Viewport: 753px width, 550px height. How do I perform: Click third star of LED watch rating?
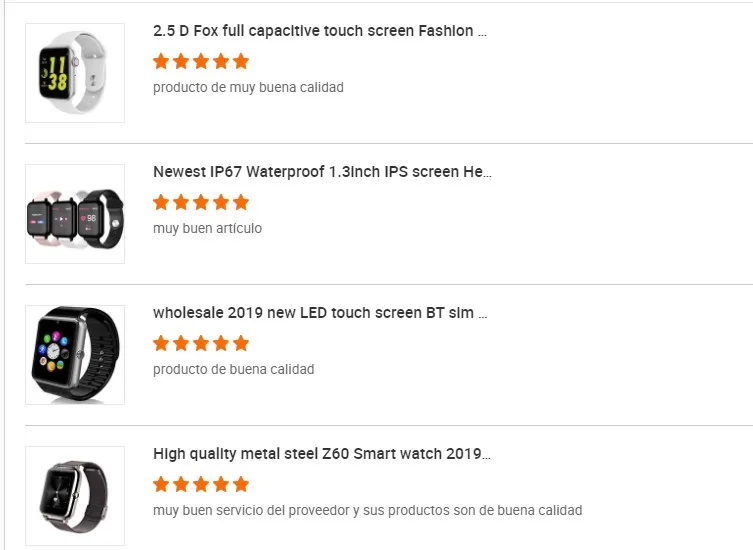(201, 343)
